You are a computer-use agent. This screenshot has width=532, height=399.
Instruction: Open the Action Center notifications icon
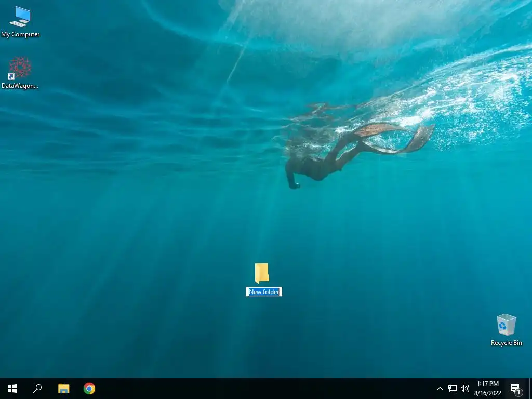point(515,389)
